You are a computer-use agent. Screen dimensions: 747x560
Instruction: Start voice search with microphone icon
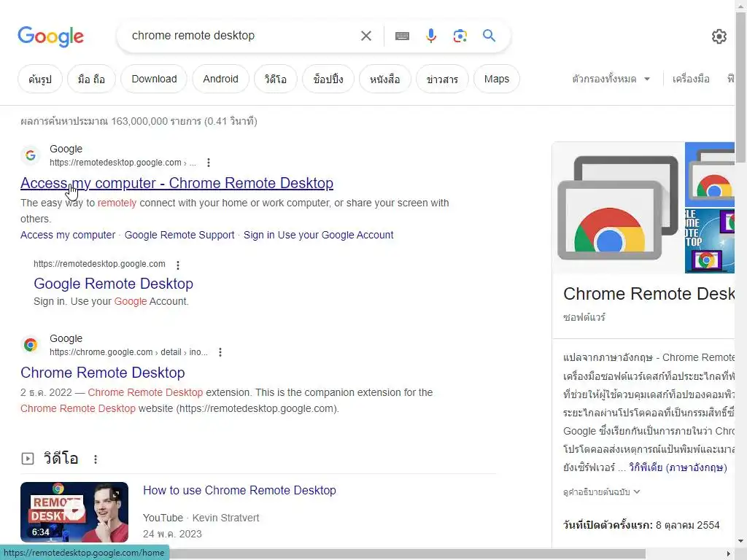point(430,36)
